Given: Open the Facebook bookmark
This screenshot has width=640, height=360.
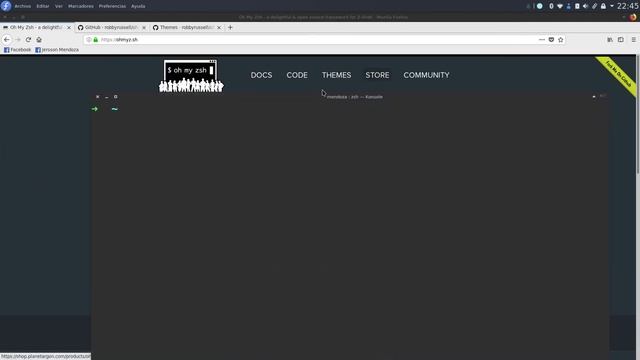Looking at the screenshot, I should point(17,50).
